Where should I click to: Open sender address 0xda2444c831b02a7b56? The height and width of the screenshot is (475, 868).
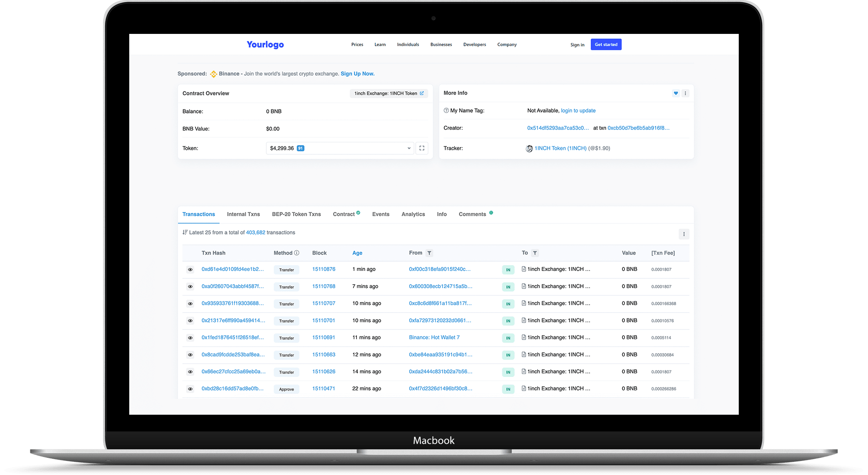pos(441,372)
